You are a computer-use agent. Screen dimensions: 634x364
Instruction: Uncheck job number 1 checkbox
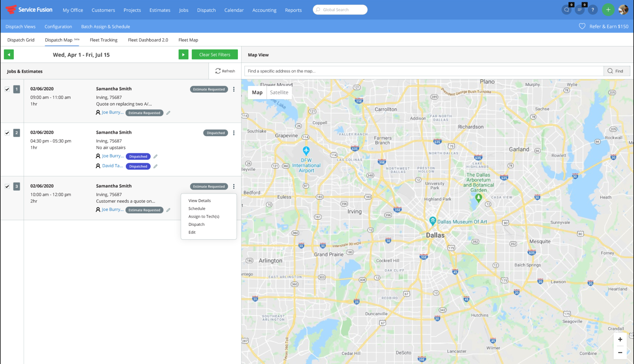7,89
